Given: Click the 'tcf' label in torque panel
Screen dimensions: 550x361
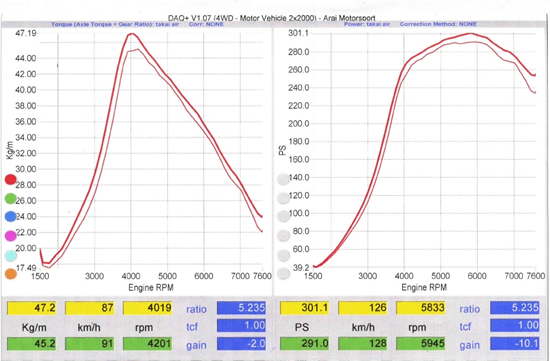Looking at the screenshot, I should click(192, 327).
